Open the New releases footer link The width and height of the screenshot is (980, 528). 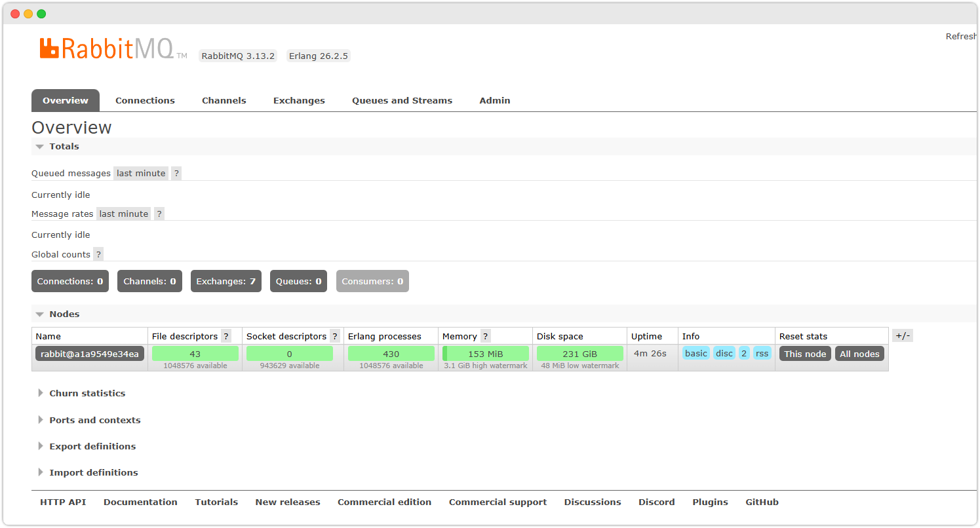[288, 502]
